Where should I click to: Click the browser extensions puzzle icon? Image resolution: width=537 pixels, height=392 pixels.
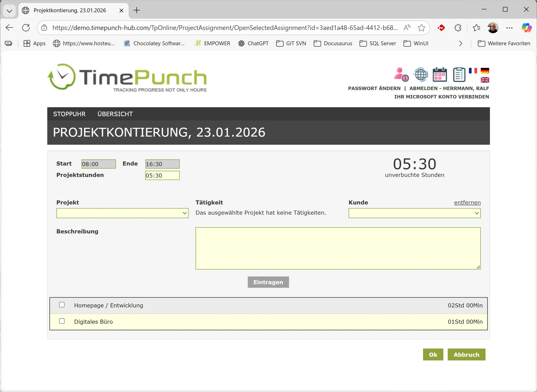click(x=458, y=28)
